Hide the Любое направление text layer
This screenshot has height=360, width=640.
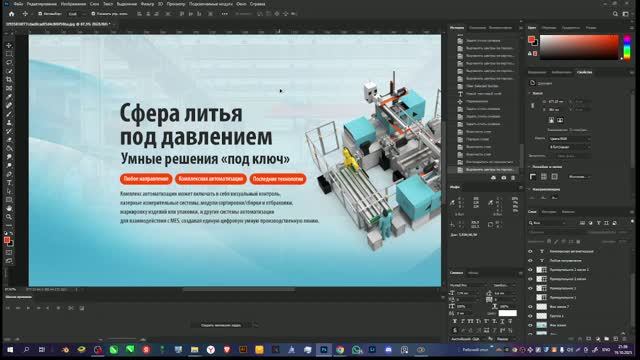click(x=530, y=260)
